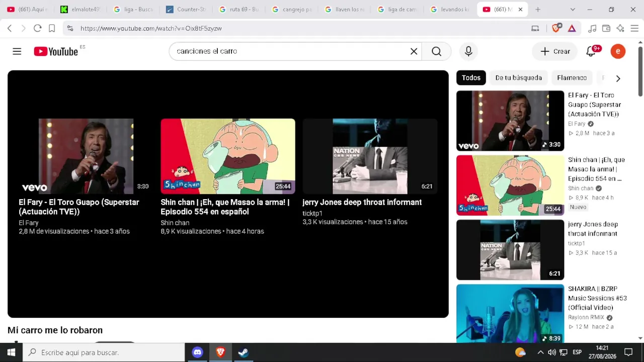Play the El Fary end-screen video thumbnail

(86, 156)
